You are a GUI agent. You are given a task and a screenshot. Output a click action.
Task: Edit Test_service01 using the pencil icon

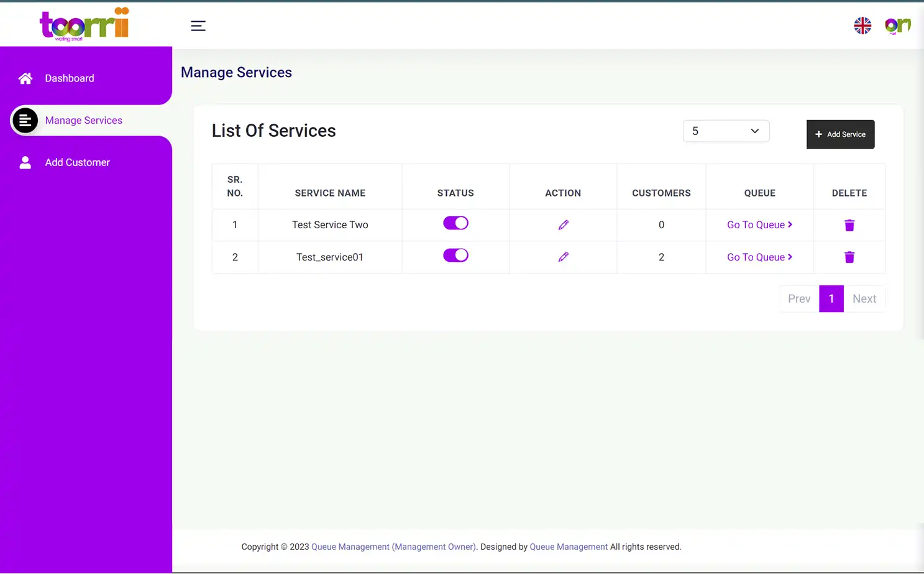(563, 257)
